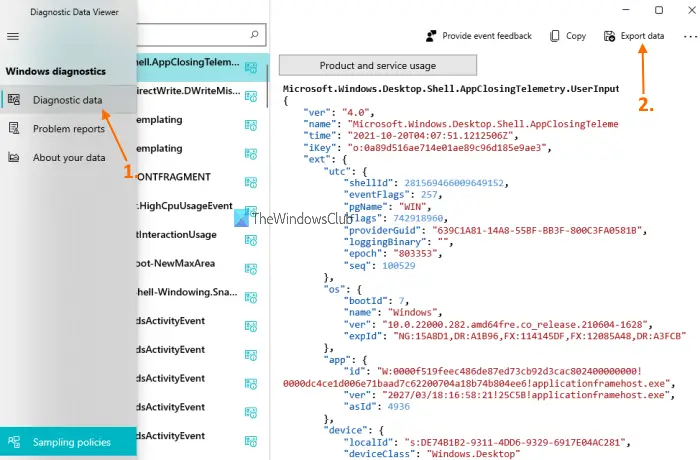Click the event title ending in UserInput
Image resolution: width=700 pixels, height=460 pixels.
451,88
